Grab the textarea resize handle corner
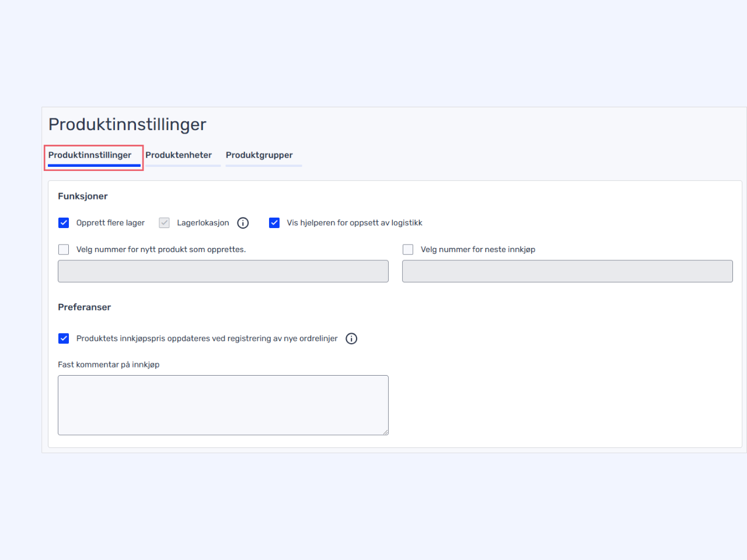 tap(385, 432)
